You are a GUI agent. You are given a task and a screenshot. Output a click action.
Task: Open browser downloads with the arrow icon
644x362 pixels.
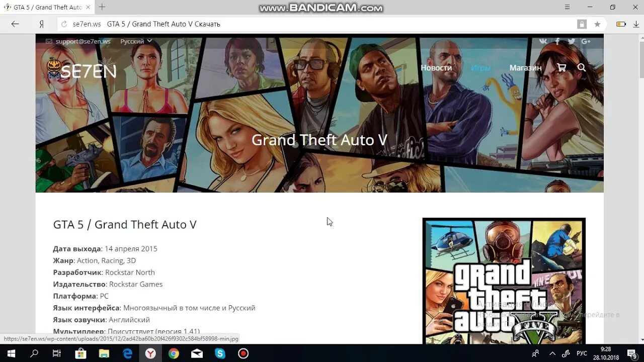pos(636,24)
